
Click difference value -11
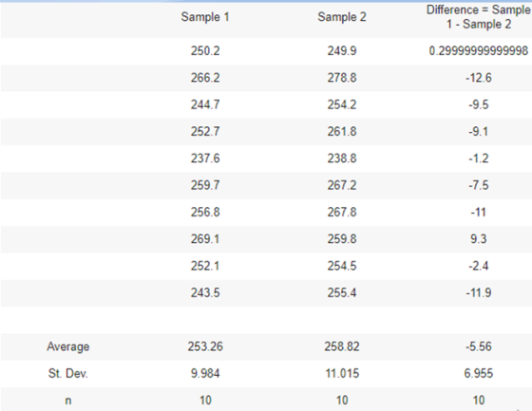[x=479, y=212]
